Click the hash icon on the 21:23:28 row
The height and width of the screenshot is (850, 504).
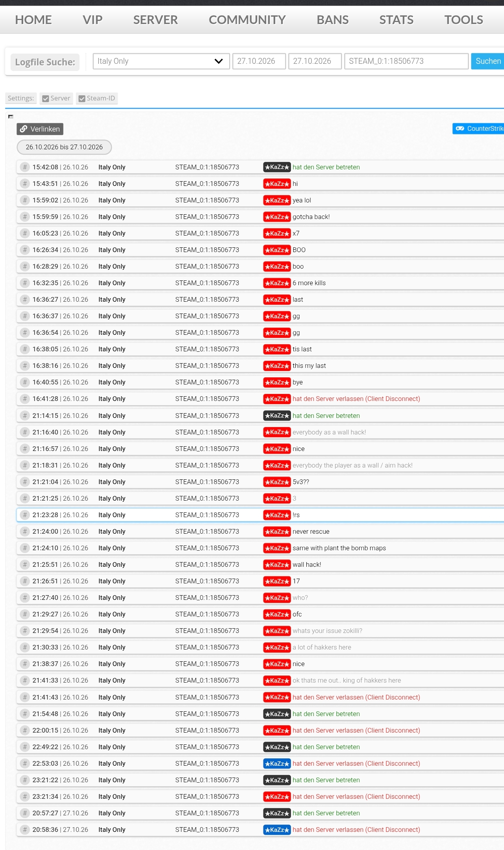tap(25, 515)
